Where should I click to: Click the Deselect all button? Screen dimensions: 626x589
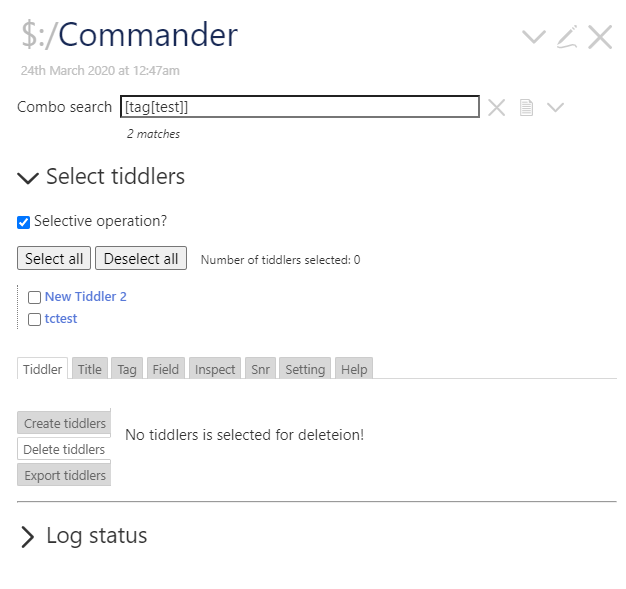141,258
